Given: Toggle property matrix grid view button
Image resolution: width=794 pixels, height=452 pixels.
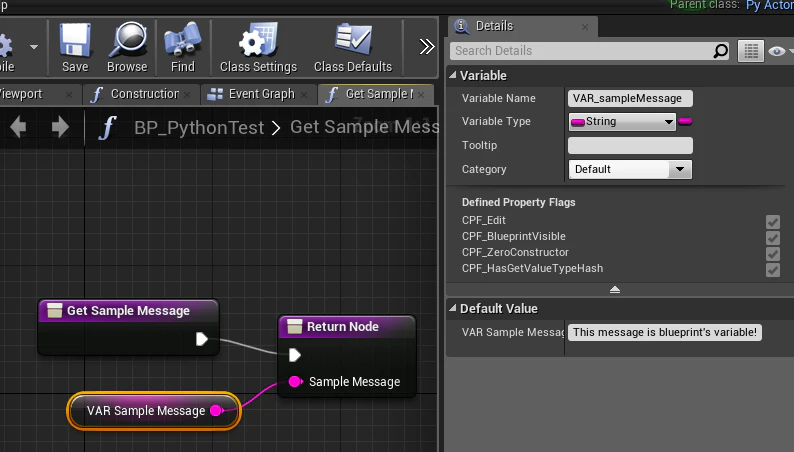Looking at the screenshot, I should pyautogui.click(x=750, y=51).
